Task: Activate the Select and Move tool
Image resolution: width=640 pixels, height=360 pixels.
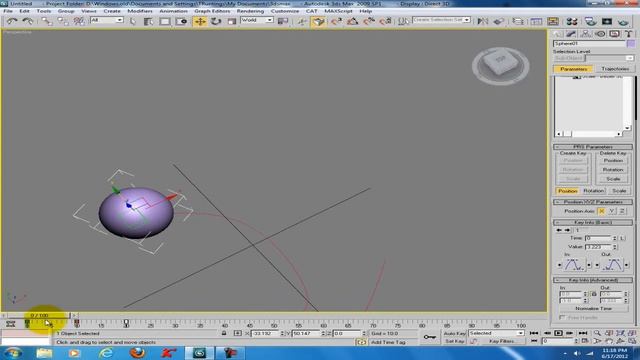Action: click(x=200, y=21)
